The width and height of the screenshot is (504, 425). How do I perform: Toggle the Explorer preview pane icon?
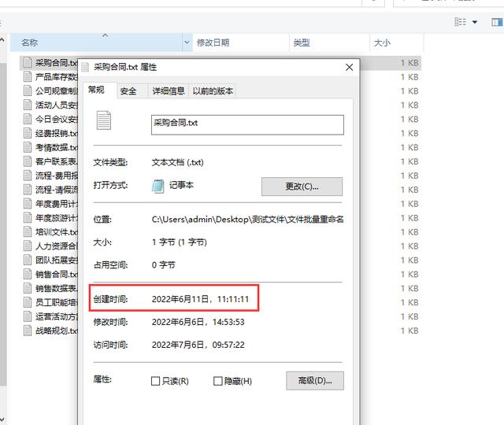(497, 22)
